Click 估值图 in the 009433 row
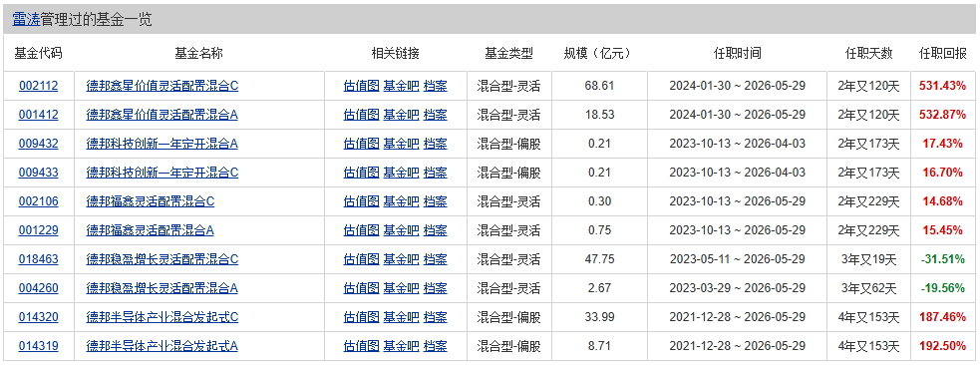The image size is (980, 365). tap(361, 173)
